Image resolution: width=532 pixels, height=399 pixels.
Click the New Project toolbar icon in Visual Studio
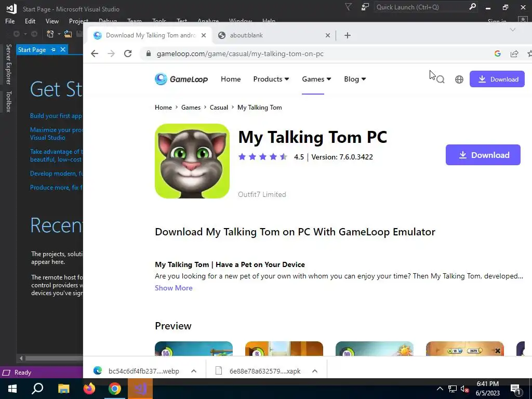coord(50,34)
